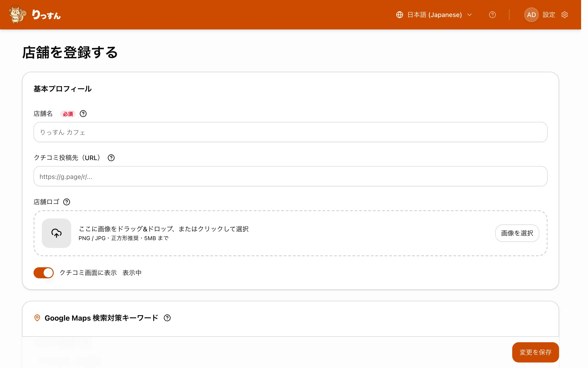Click the settings gear icon

[x=565, y=15]
